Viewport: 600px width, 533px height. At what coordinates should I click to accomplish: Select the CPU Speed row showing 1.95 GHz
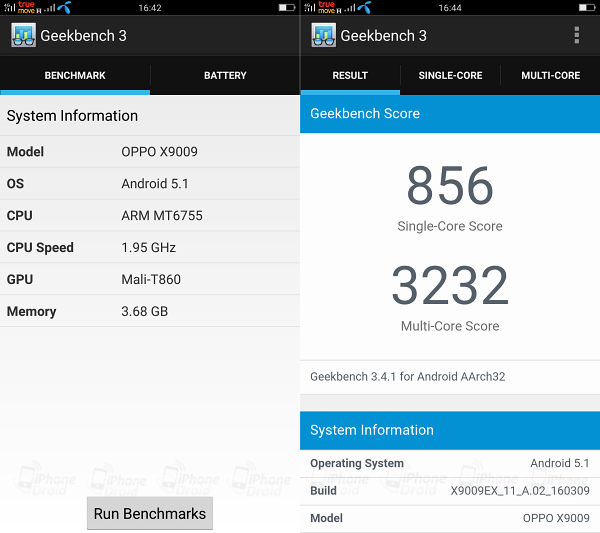(150, 247)
